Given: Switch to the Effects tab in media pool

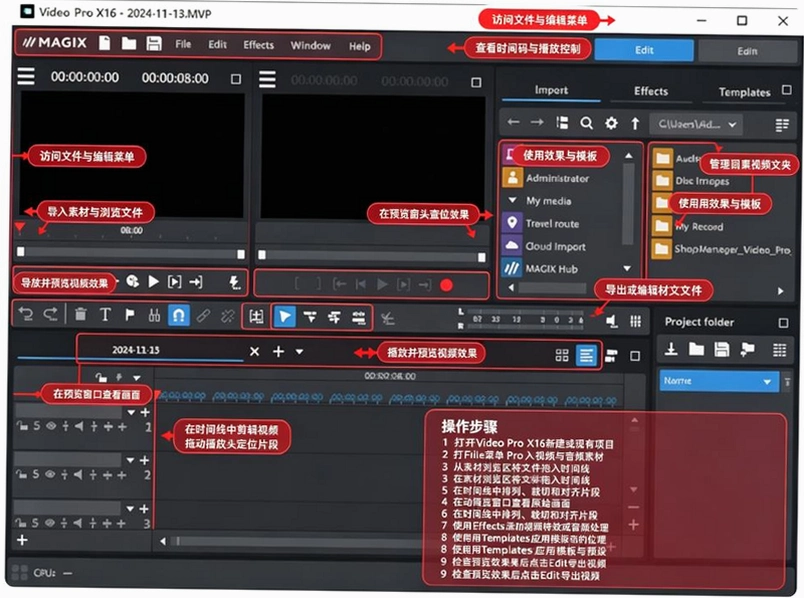Looking at the screenshot, I should point(651,91).
